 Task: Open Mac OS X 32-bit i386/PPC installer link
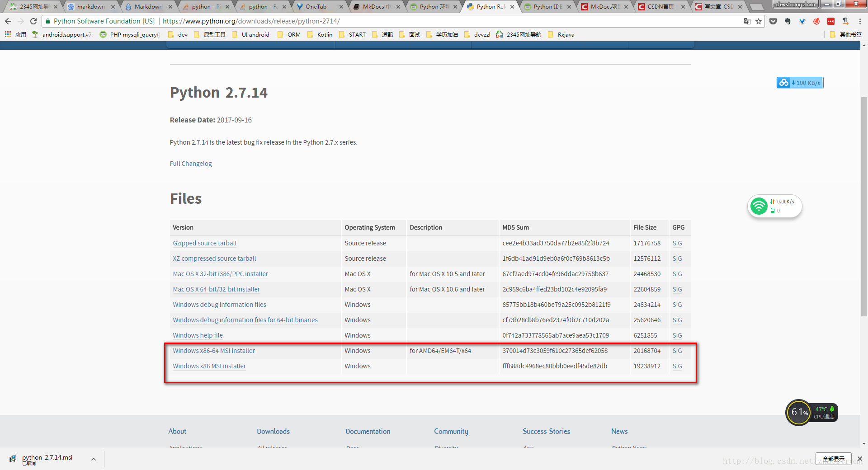(221, 274)
